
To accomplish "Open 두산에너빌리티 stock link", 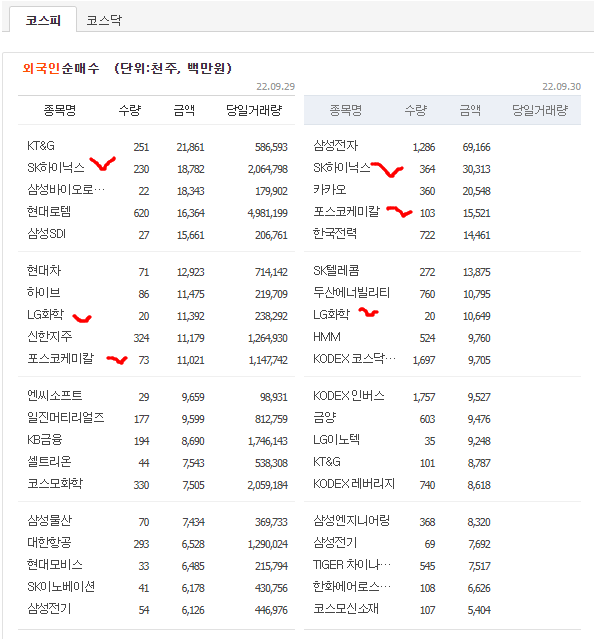I will (x=352, y=293).
